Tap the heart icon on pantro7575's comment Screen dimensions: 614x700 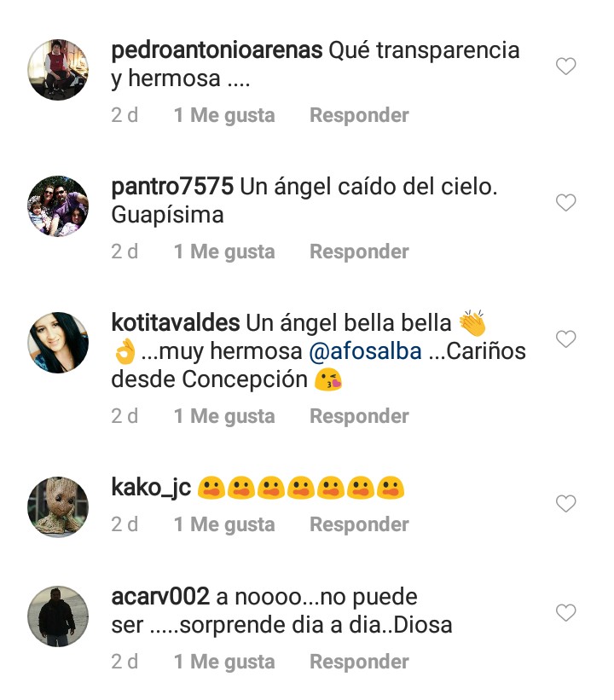(565, 203)
